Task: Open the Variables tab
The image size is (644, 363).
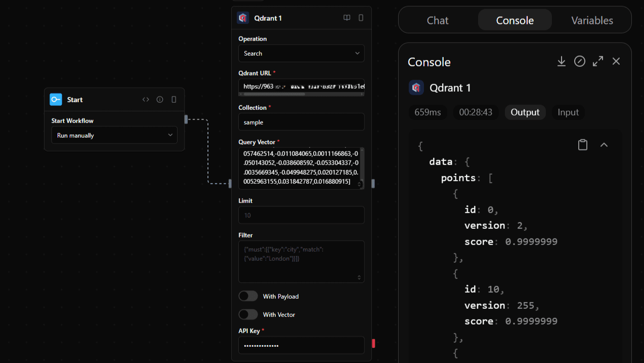Action: pyautogui.click(x=591, y=20)
